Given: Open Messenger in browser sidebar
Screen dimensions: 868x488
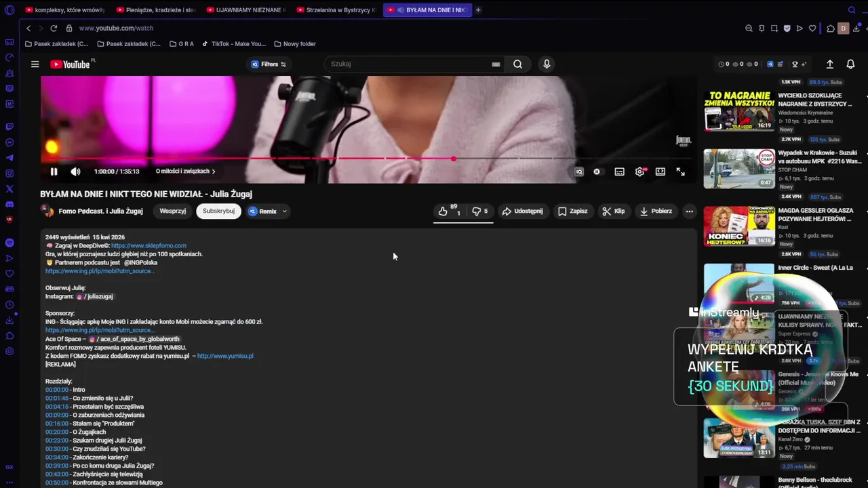Looking at the screenshot, I should tap(9, 142).
